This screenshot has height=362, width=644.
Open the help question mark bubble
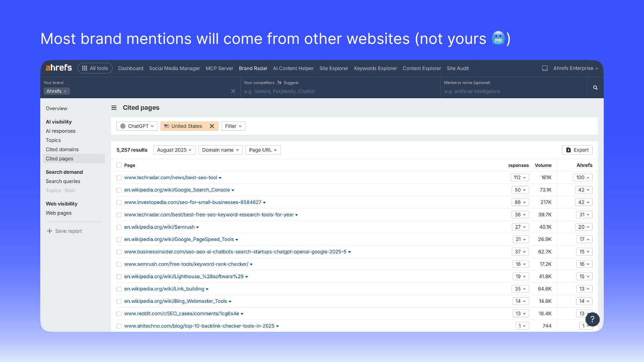coord(592,319)
